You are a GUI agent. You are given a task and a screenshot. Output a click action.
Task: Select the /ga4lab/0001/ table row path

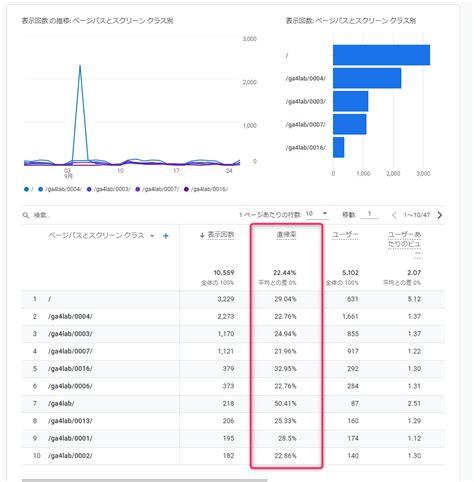pyautogui.click(x=70, y=438)
